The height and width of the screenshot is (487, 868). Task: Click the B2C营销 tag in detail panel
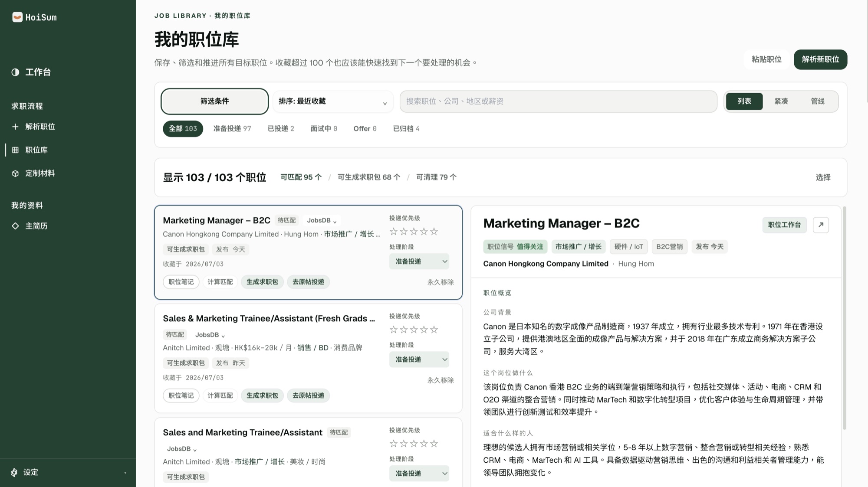669,247
